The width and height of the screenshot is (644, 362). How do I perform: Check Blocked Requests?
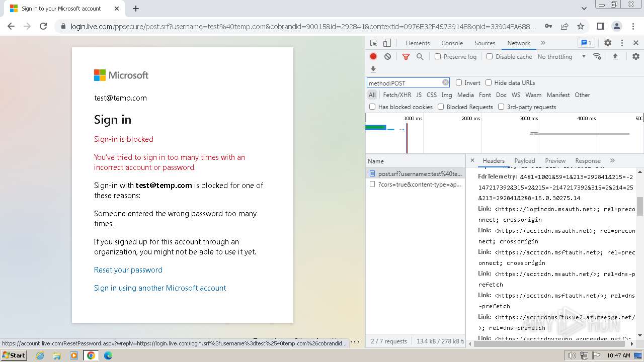point(441,107)
